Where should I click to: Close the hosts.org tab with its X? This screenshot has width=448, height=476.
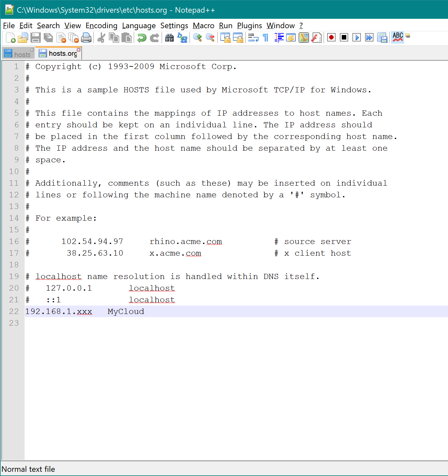(78, 50)
